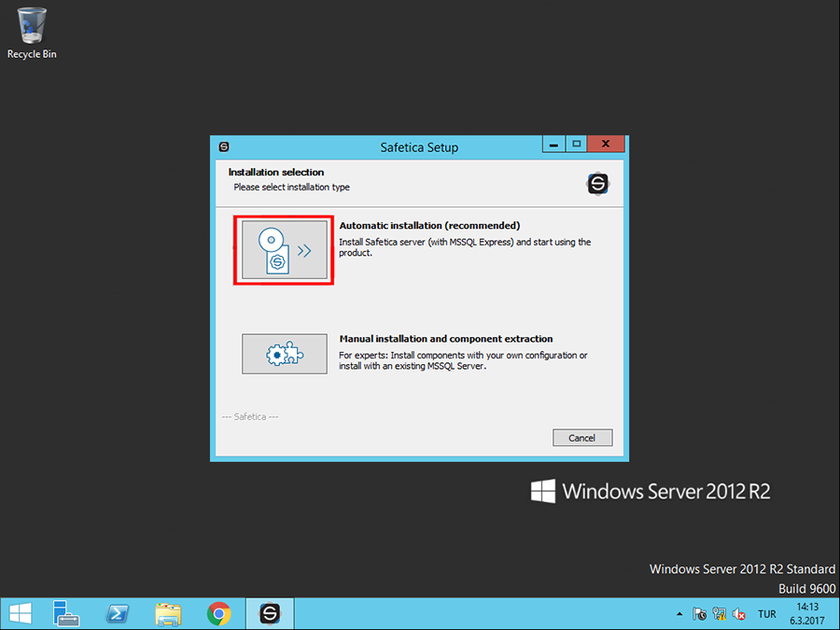Minimize the Safetica Setup window

(x=553, y=144)
